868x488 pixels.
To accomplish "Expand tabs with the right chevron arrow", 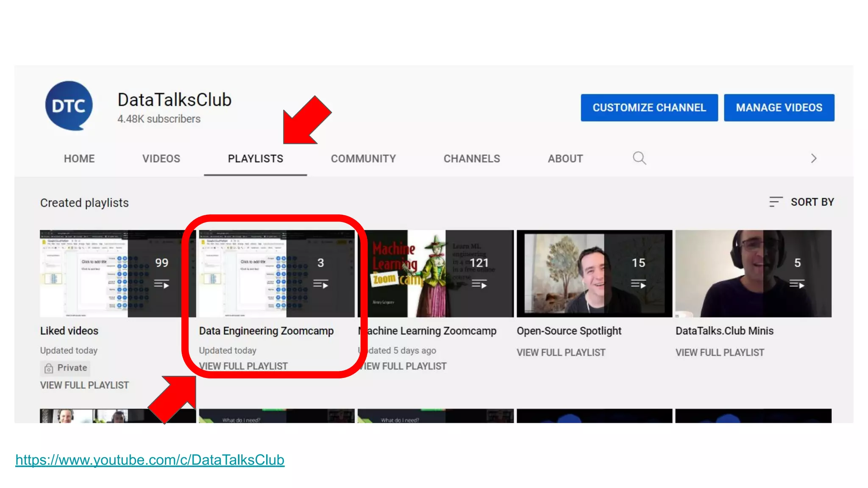I will click(813, 158).
